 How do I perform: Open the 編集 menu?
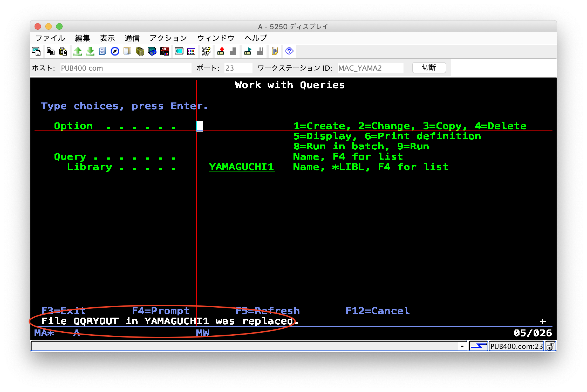pyautogui.click(x=82, y=38)
